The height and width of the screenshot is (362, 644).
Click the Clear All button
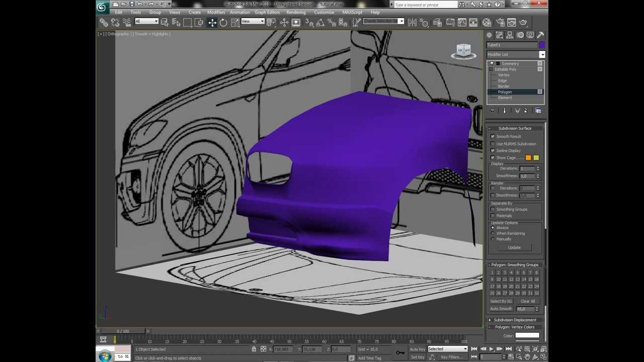[x=528, y=301]
